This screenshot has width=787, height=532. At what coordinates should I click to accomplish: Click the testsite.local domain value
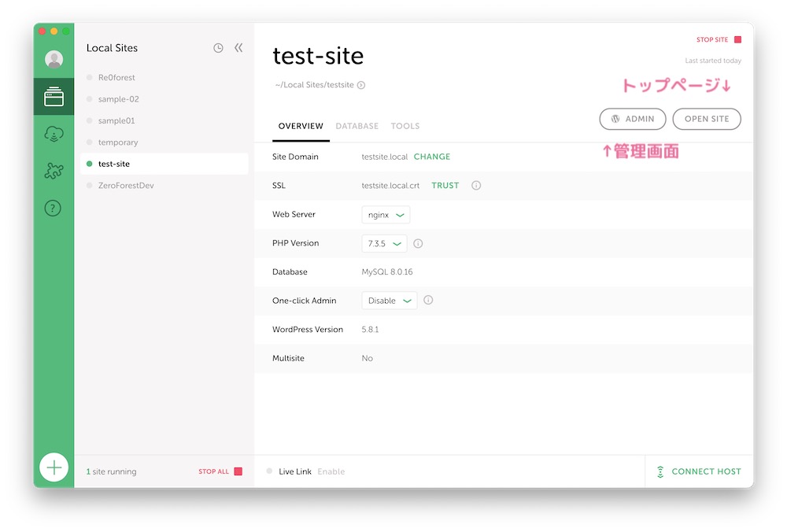pos(385,157)
